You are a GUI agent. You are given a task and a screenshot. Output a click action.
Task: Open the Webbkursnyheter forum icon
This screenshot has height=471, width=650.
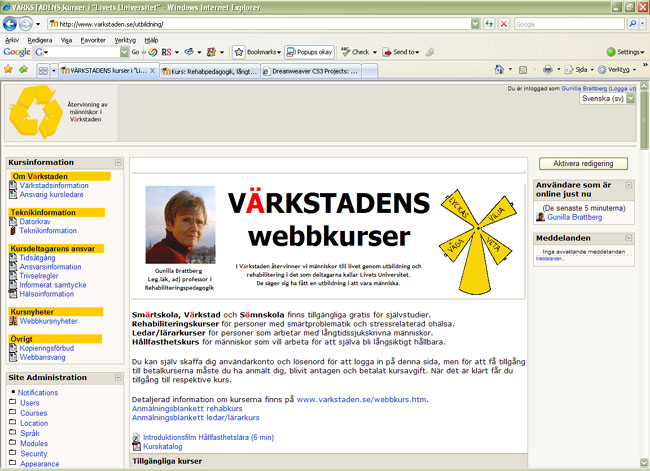13,321
